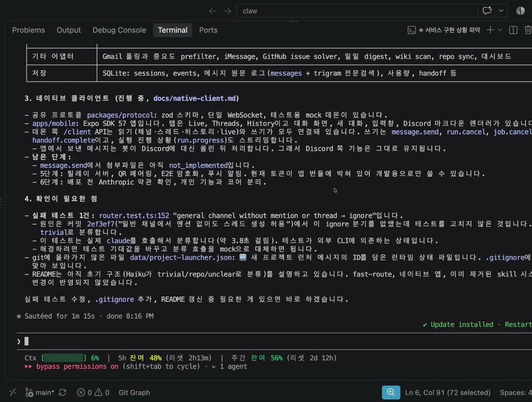Click the '기타 어댑터' table cell
Viewport: 532px width, 402px height.
tap(62, 56)
